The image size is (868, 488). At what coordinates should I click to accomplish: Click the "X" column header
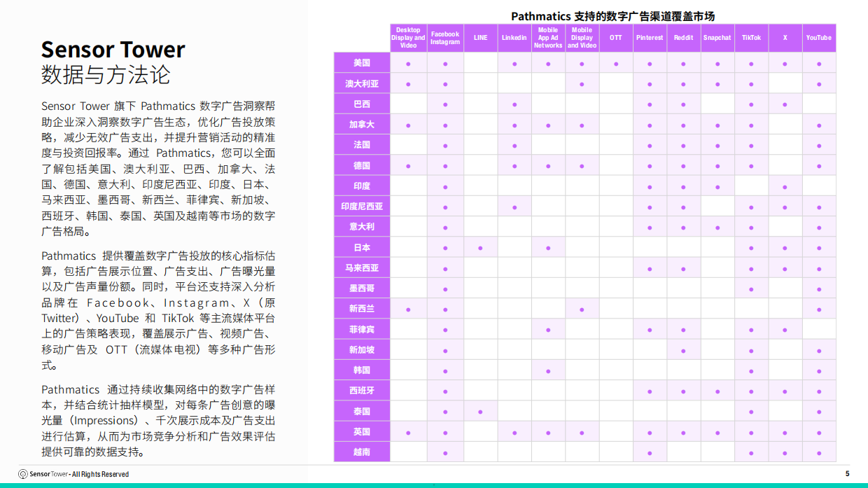coord(785,38)
